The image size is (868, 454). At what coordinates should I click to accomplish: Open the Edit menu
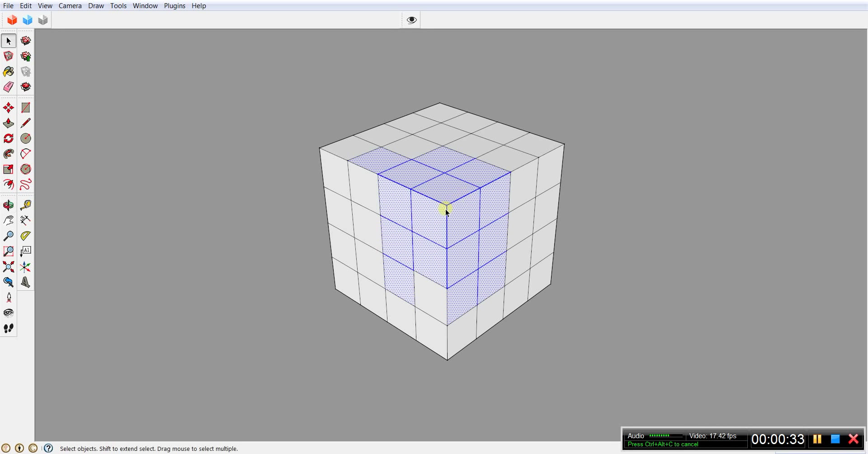coord(26,6)
